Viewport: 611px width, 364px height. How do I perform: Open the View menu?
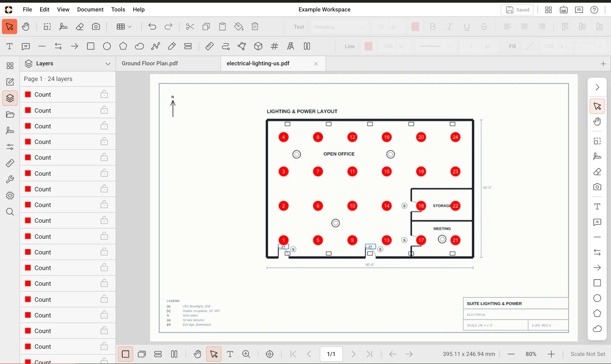tap(63, 10)
